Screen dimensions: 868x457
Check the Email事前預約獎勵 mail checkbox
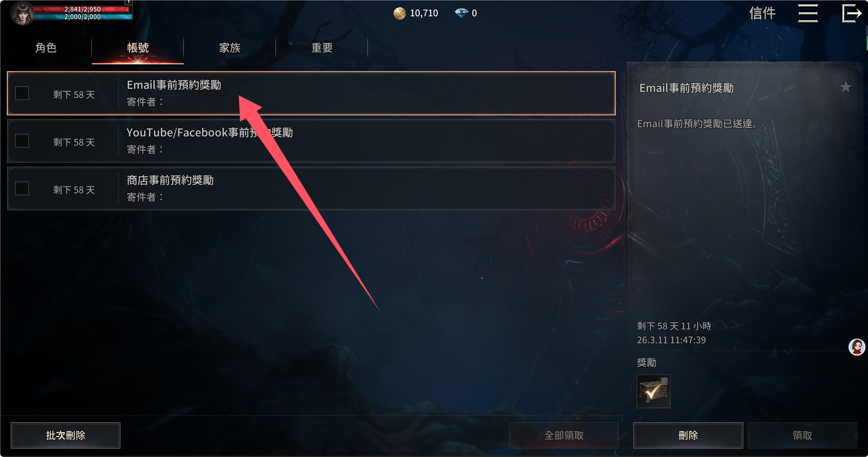pyautogui.click(x=22, y=93)
